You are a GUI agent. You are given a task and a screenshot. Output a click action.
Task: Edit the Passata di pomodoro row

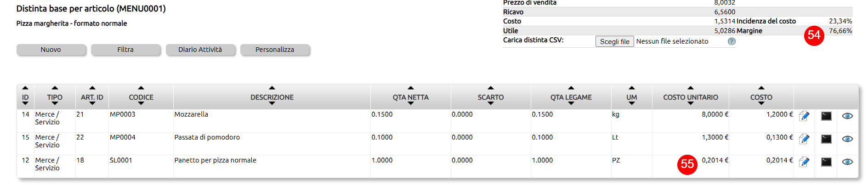804,139
